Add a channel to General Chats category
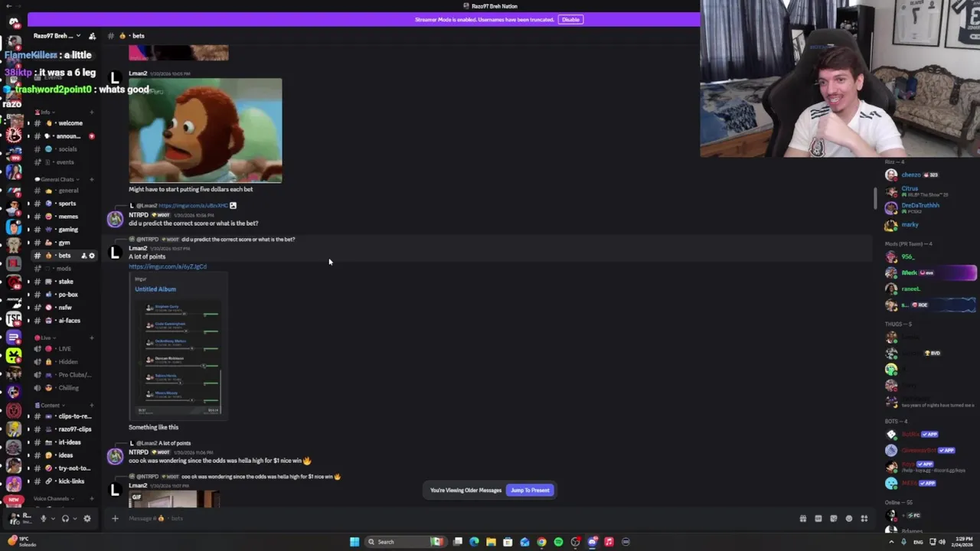 92,180
